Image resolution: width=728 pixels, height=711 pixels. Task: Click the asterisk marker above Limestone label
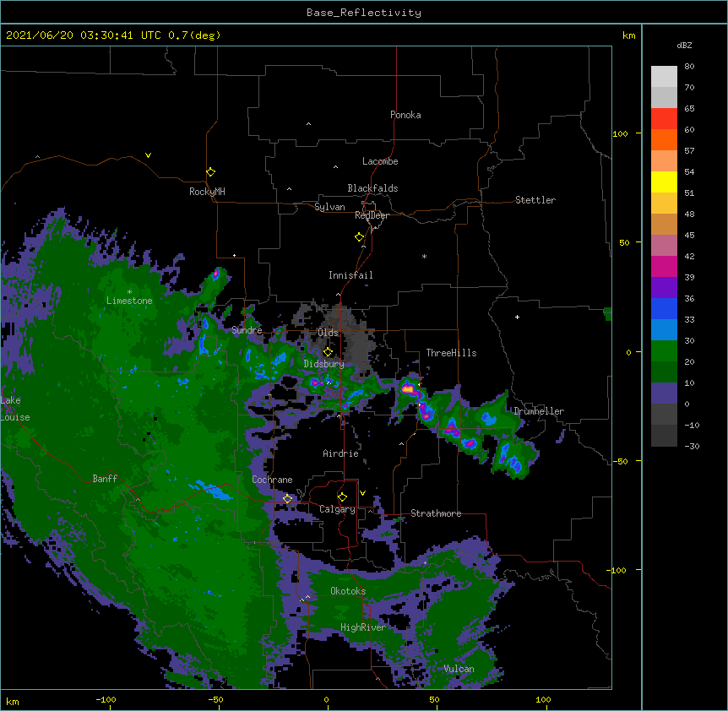(x=129, y=292)
